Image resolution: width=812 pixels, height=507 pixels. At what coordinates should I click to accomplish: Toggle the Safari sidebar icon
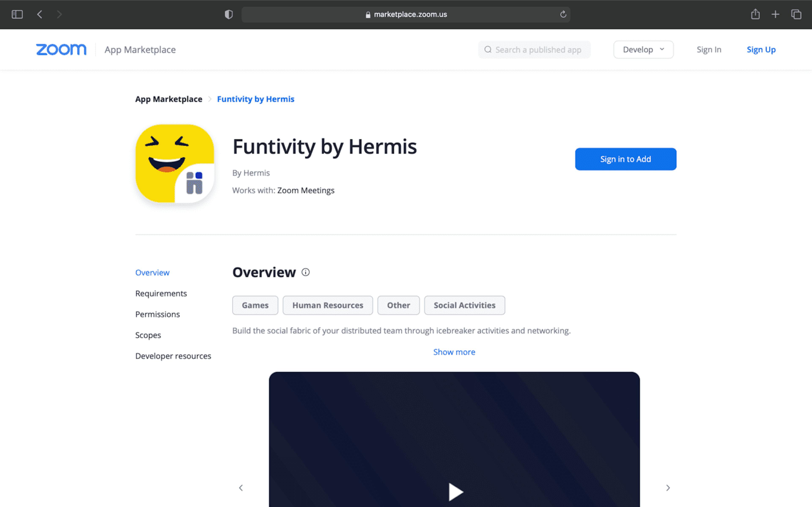pos(17,14)
